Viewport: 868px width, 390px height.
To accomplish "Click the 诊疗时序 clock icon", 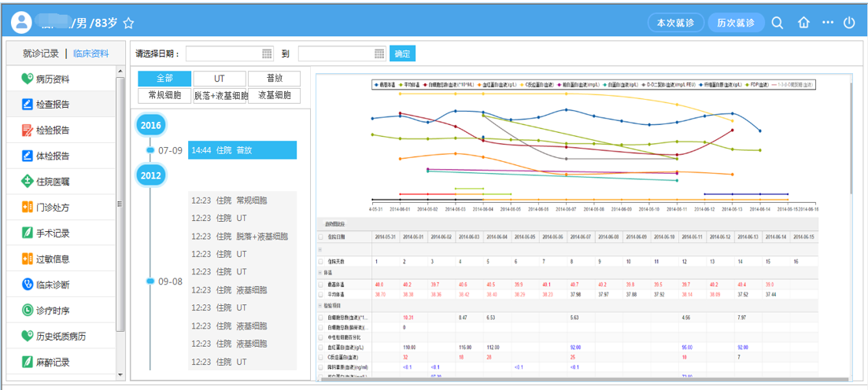I will coord(27,311).
